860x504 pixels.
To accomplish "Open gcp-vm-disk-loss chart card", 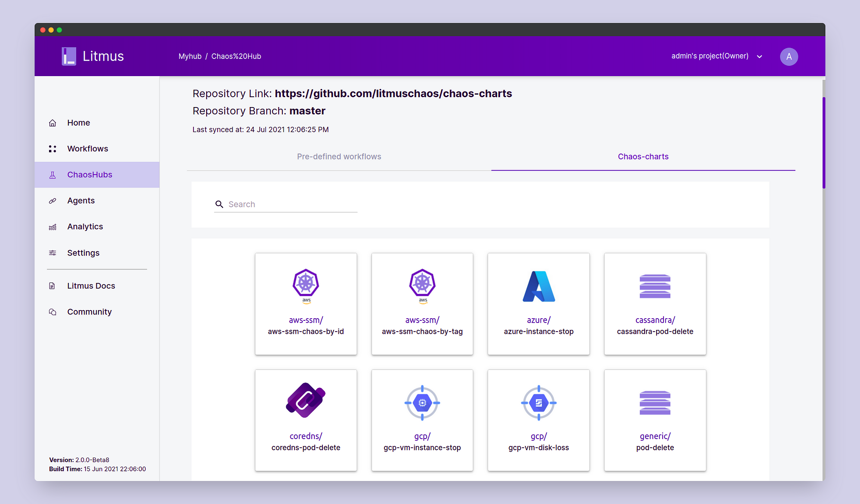I will pos(539,420).
